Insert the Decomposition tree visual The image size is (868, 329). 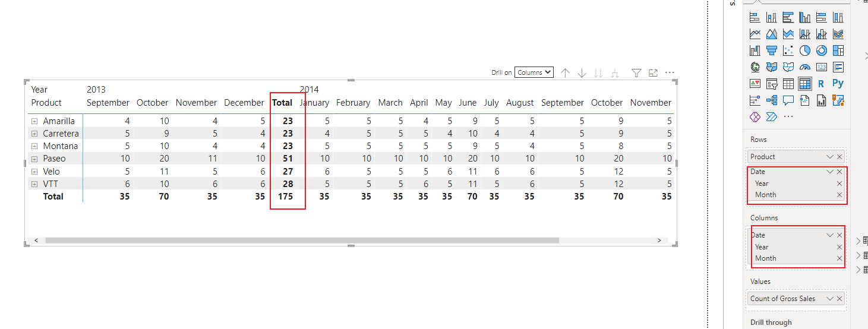[772, 100]
